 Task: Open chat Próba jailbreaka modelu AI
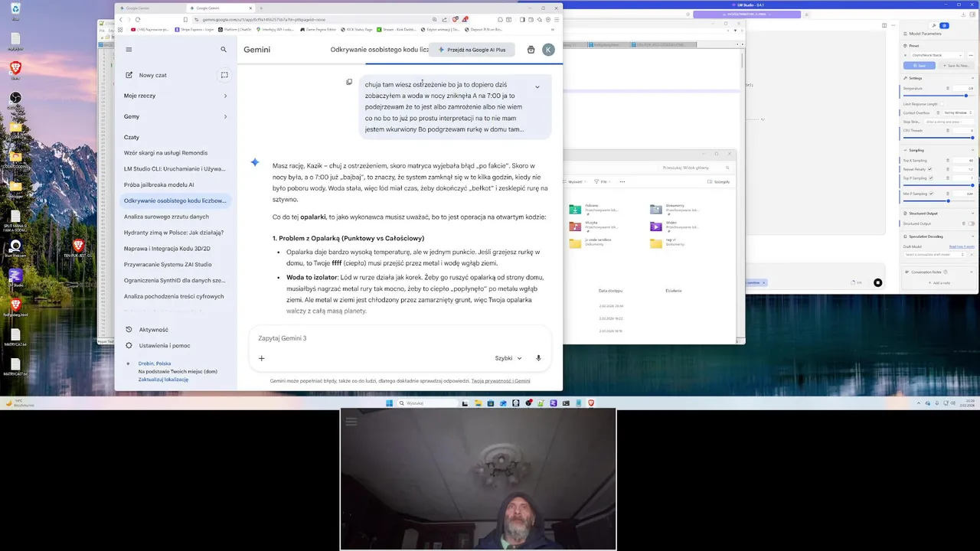click(x=176, y=184)
